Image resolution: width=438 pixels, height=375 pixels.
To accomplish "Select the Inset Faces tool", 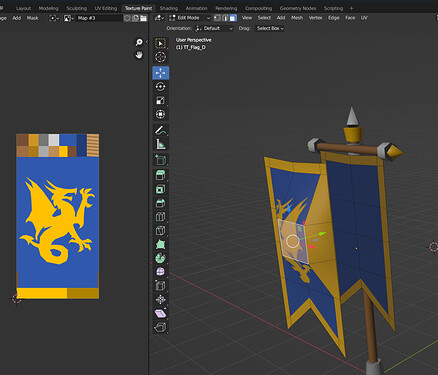I will click(160, 189).
